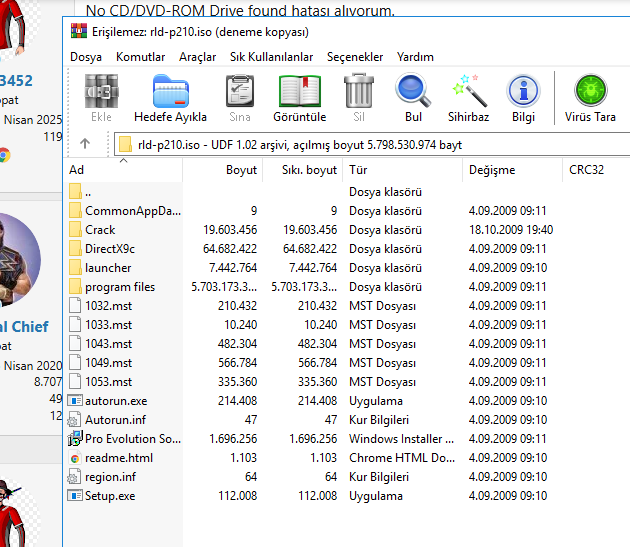This screenshot has width=630, height=547.
Task: Select the Setup.exe application icon
Action: click(75, 496)
